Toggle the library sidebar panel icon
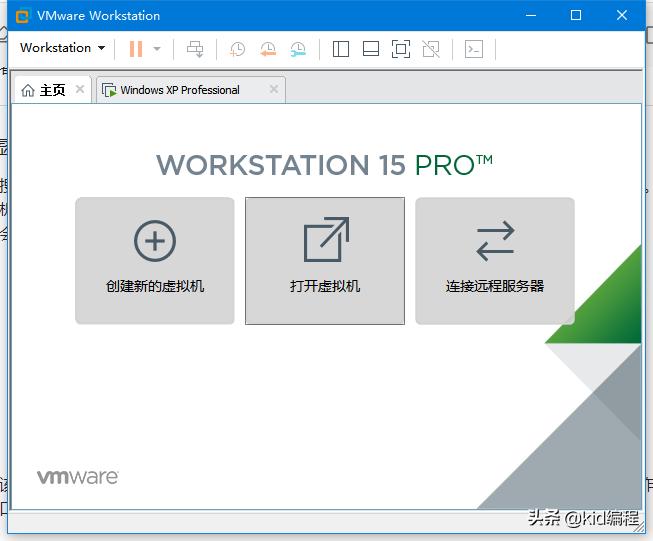653x541 pixels. coord(341,49)
